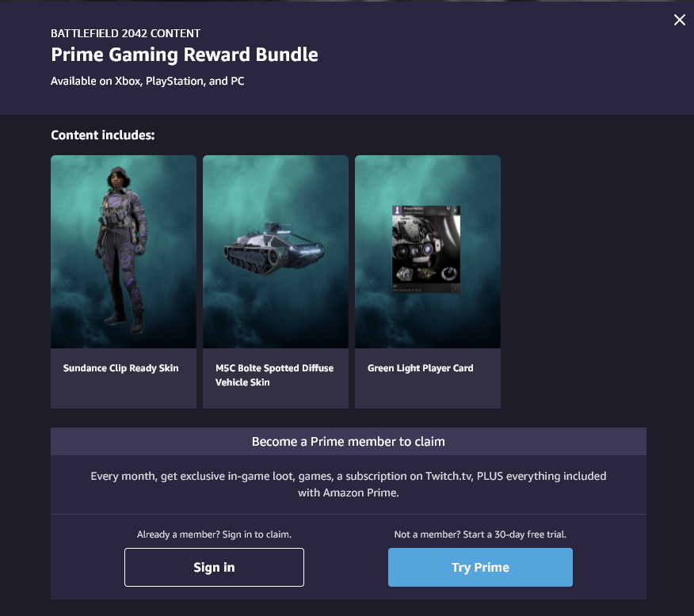Click the 30-day free trial prompt text
The image size is (694, 616).
coord(480,534)
